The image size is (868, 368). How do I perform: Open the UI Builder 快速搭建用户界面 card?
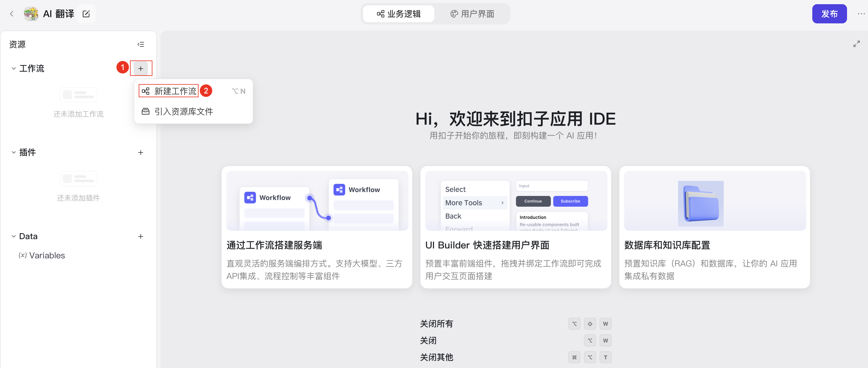point(515,227)
